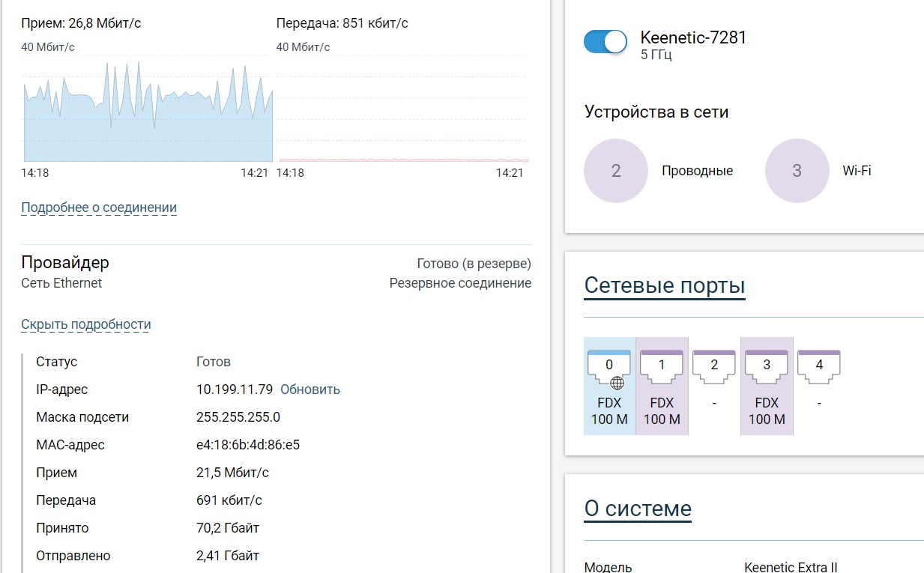Click the Проводные devices label
Screen dimensions: 924x573
pyautogui.click(x=697, y=171)
